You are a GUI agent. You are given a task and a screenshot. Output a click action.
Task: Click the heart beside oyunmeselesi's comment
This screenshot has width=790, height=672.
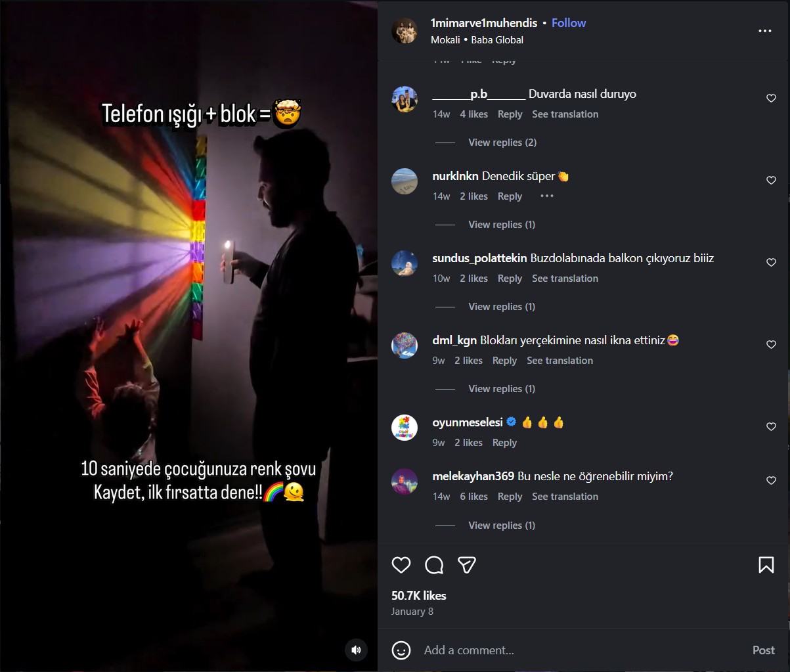(x=770, y=426)
